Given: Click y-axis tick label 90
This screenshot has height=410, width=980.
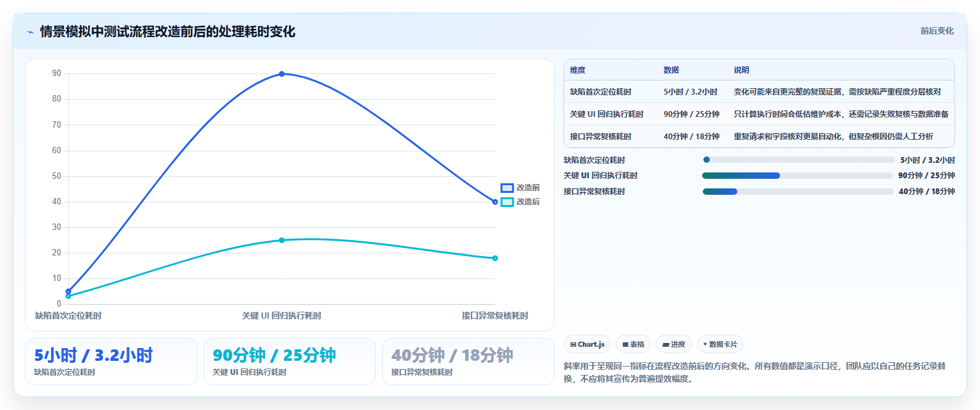Looking at the screenshot, I should (x=57, y=73).
